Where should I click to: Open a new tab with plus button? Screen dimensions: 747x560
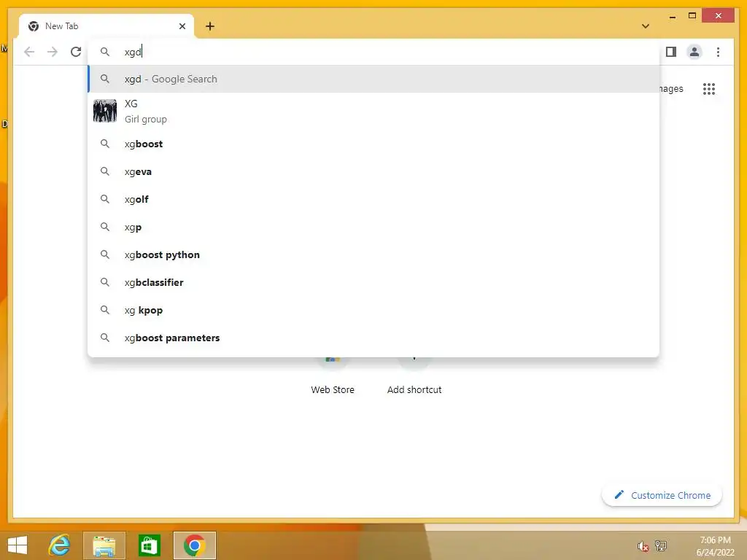[x=210, y=26]
